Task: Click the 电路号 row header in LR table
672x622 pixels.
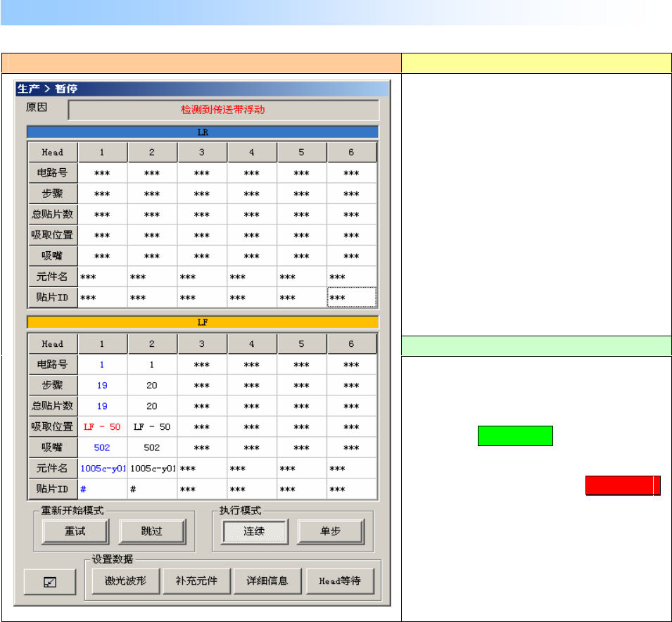Action: [53, 173]
